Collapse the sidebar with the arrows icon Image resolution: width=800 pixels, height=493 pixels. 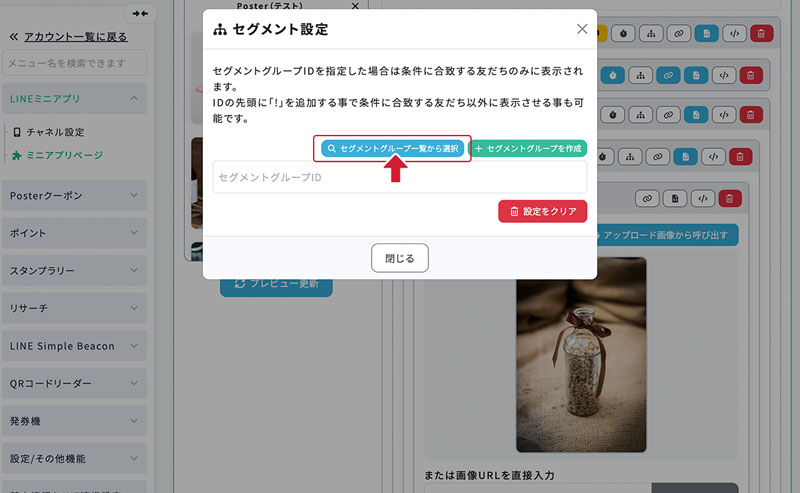tap(139, 13)
